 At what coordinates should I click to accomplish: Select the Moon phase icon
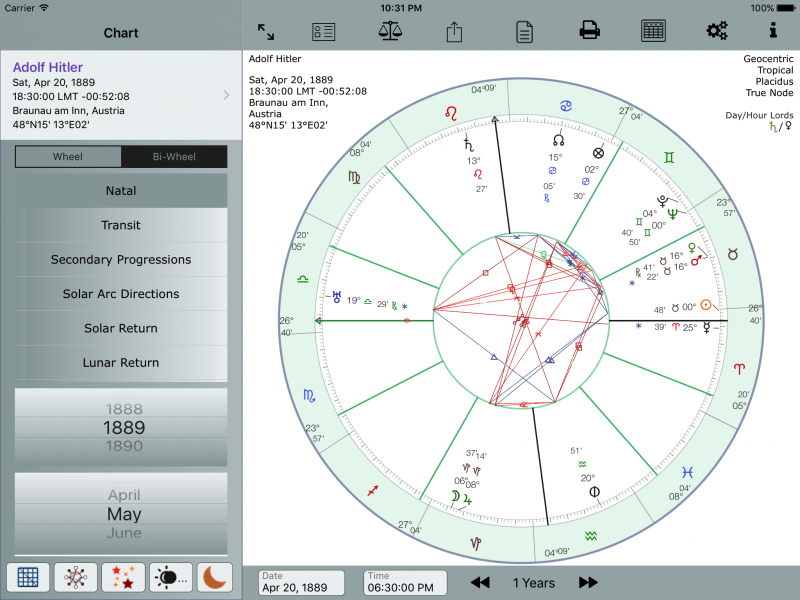214,577
